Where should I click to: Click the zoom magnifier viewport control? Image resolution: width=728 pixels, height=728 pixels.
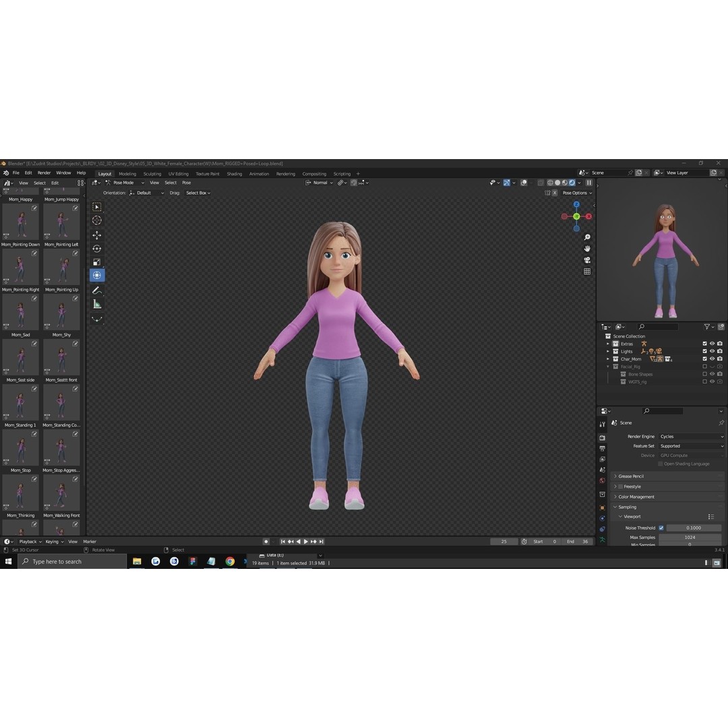pyautogui.click(x=587, y=237)
